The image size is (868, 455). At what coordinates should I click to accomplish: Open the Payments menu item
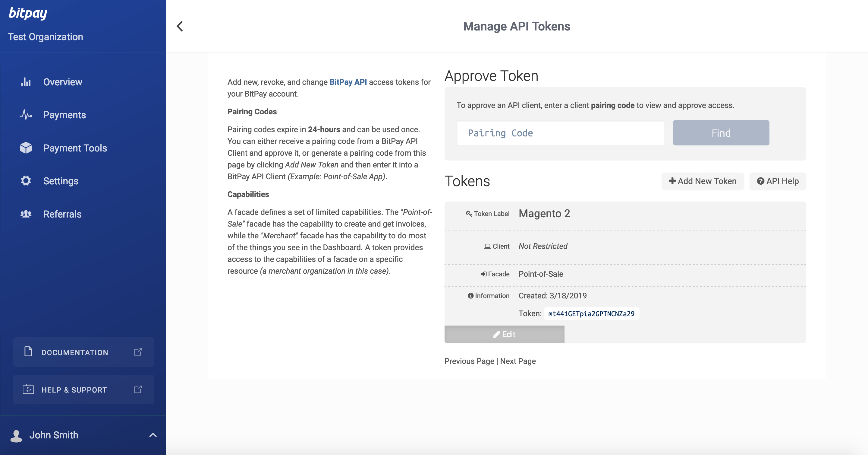point(64,115)
